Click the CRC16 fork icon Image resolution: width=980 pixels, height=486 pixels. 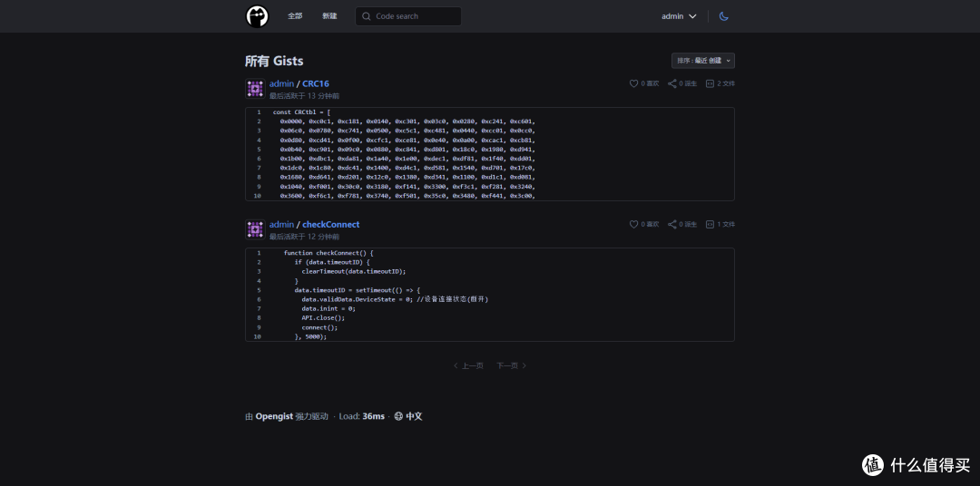[x=671, y=83]
